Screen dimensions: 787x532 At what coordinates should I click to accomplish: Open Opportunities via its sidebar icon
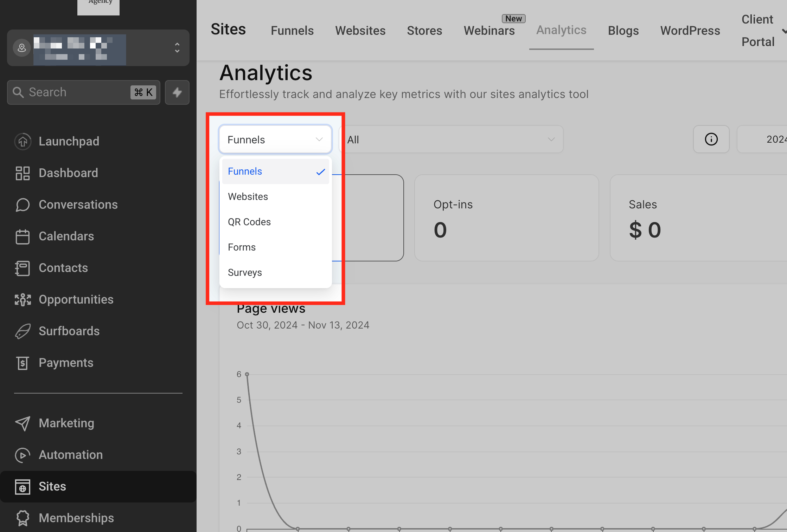pos(23,299)
